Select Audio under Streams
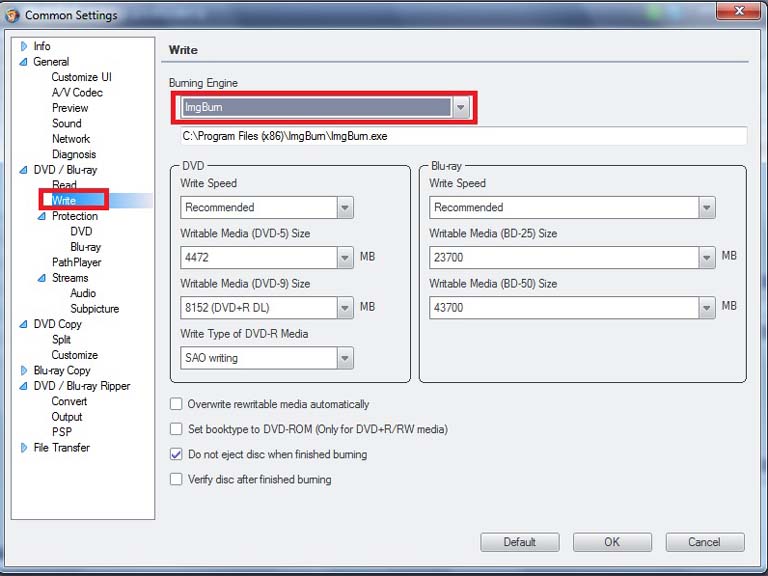Image resolution: width=768 pixels, height=576 pixels. 83,293
